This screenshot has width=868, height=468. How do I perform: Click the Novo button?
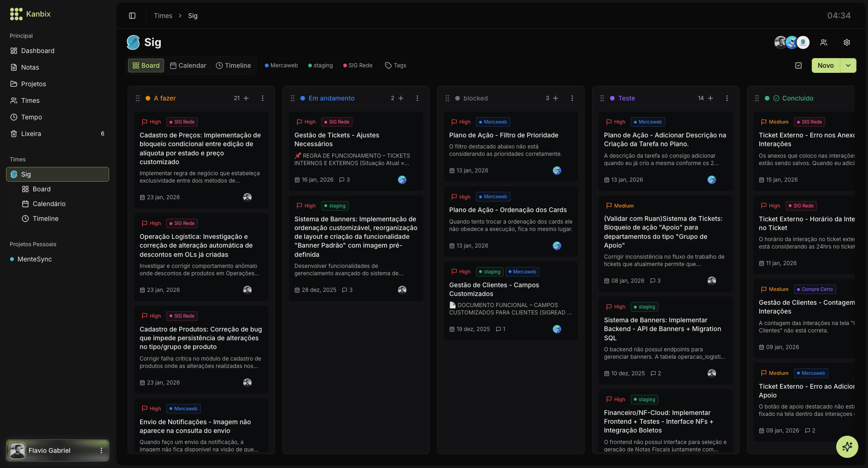(825, 65)
